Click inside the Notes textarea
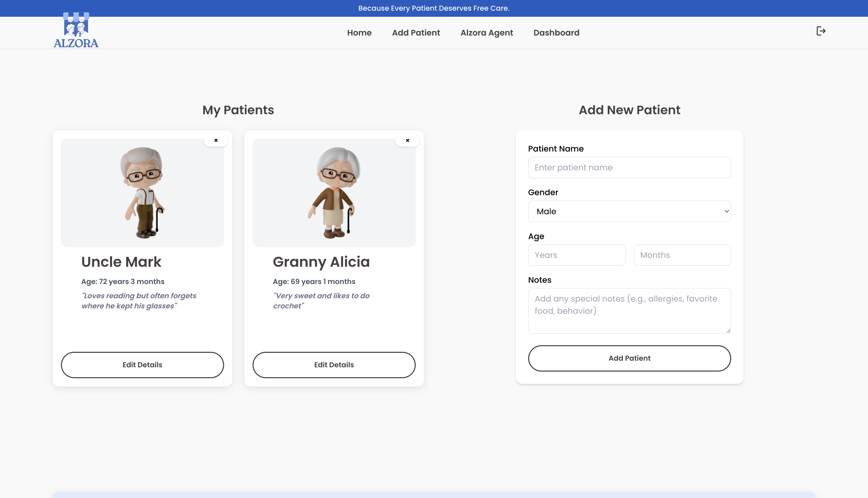 (629, 311)
